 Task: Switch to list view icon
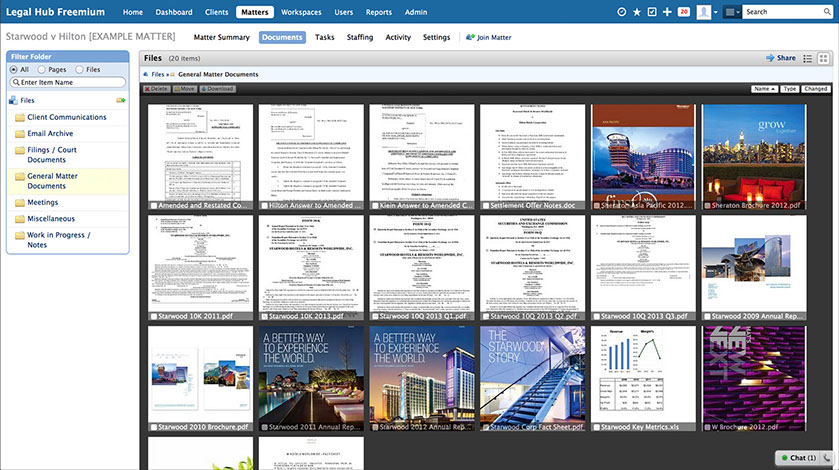808,59
